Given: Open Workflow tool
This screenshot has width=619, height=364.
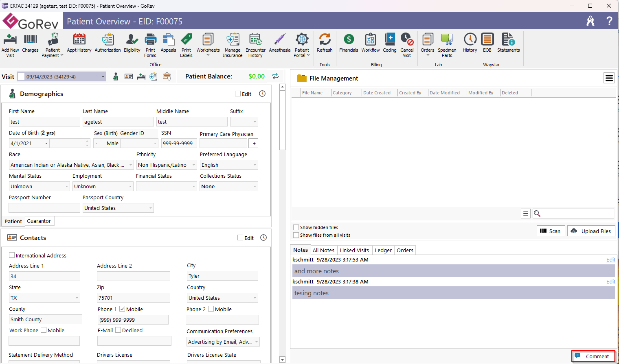Looking at the screenshot, I should click(370, 43).
